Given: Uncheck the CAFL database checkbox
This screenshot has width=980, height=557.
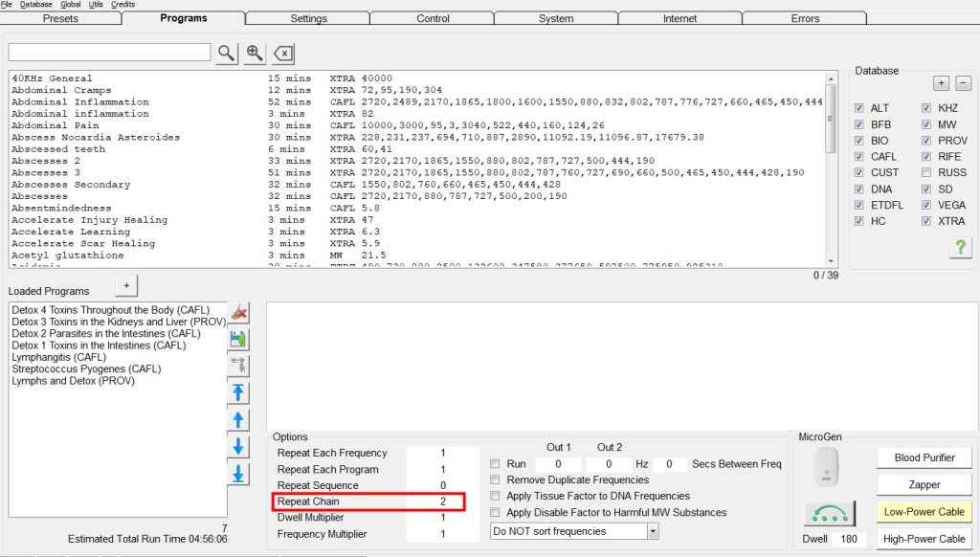Looking at the screenshot, I should pyautogui.click(x=859, y=157).
